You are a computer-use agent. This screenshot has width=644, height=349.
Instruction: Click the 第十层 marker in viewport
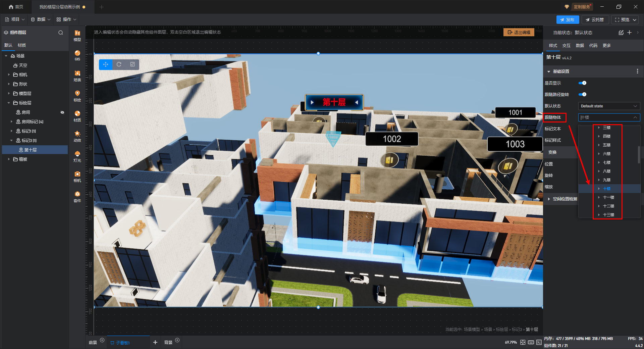click(x=334, y=102)
